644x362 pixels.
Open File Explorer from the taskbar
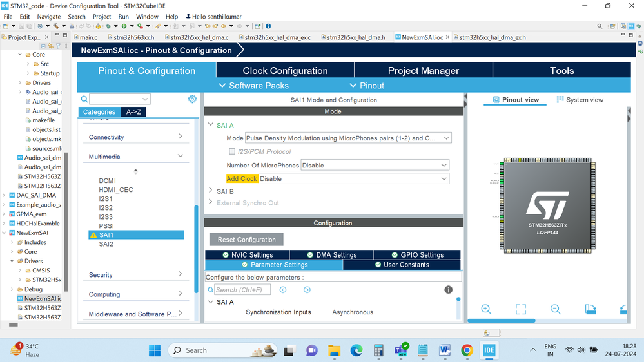[x=334, y=350]
